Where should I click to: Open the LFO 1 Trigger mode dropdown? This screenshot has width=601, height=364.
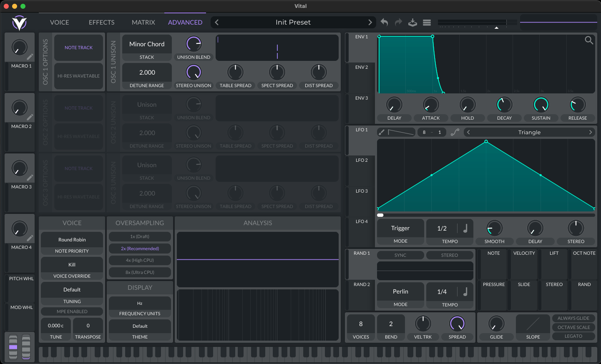(x=400, y=228)
